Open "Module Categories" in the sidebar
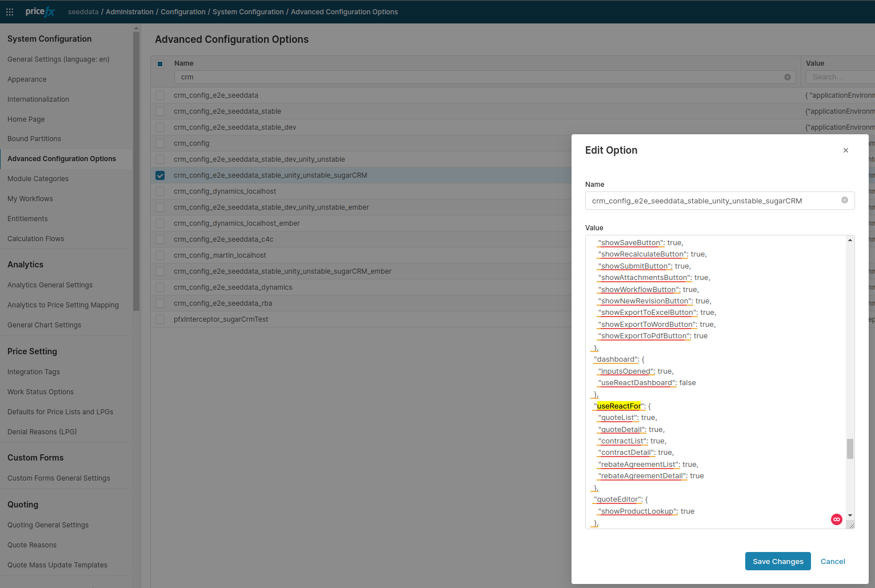 (x=38, y=178)
